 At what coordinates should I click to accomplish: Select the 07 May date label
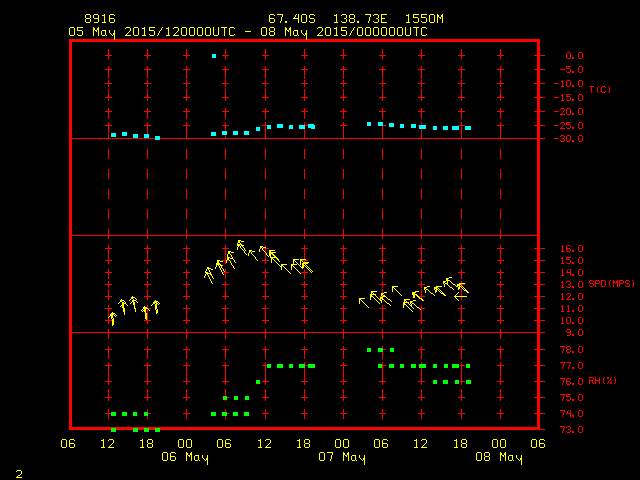point(342,457)
